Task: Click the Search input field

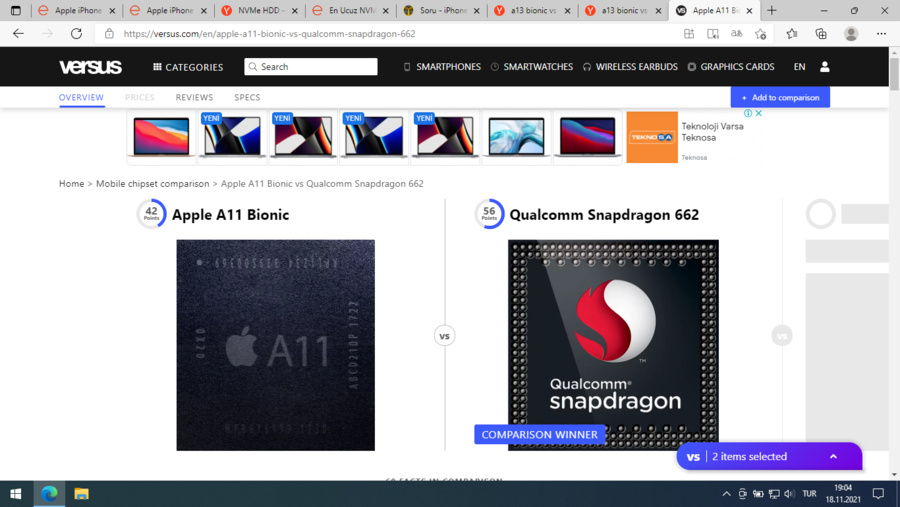Action: (311, 67)
